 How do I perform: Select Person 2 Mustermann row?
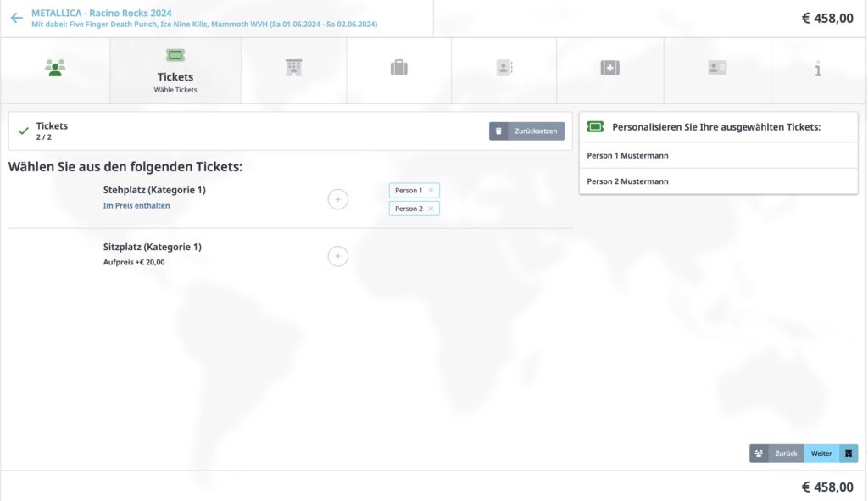pos(718,181)
